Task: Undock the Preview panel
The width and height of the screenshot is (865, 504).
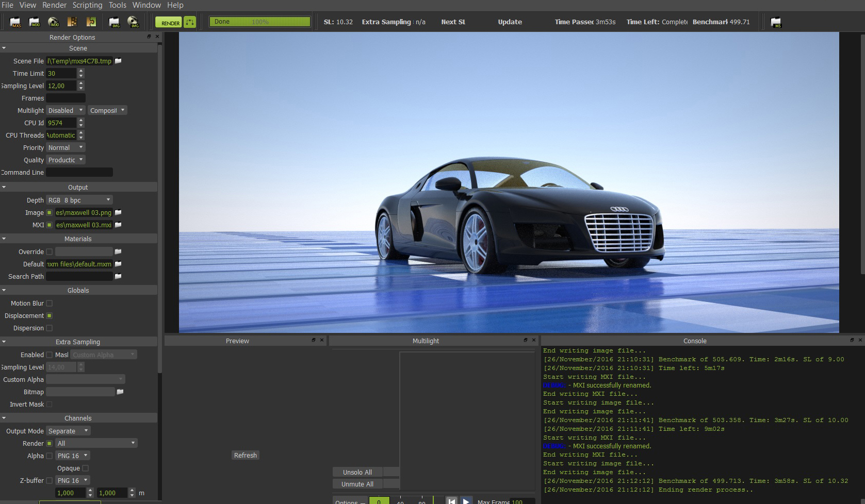Action: coord(314,340)
